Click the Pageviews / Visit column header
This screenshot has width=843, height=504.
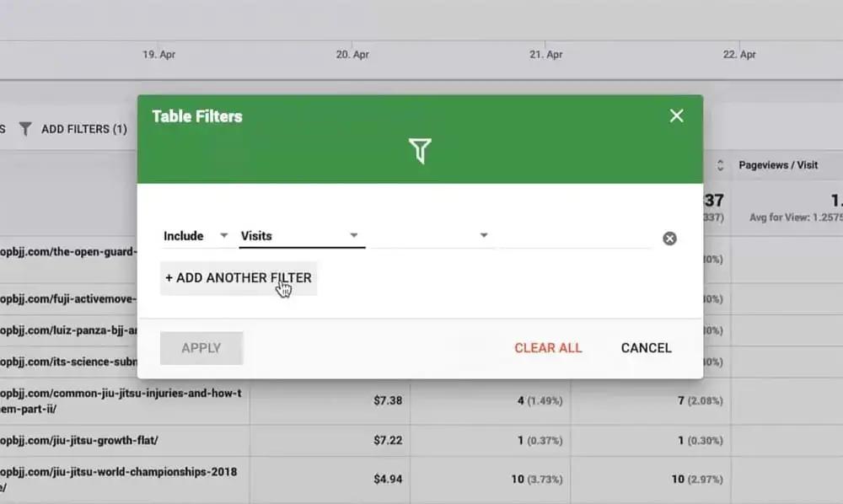(778, 165)
